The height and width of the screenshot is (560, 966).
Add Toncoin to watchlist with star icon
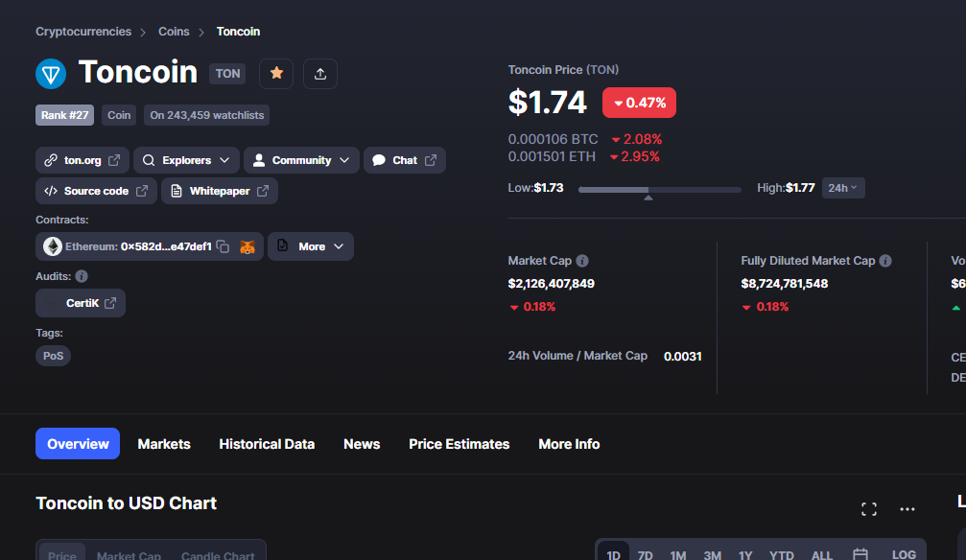tap(276, 73)
